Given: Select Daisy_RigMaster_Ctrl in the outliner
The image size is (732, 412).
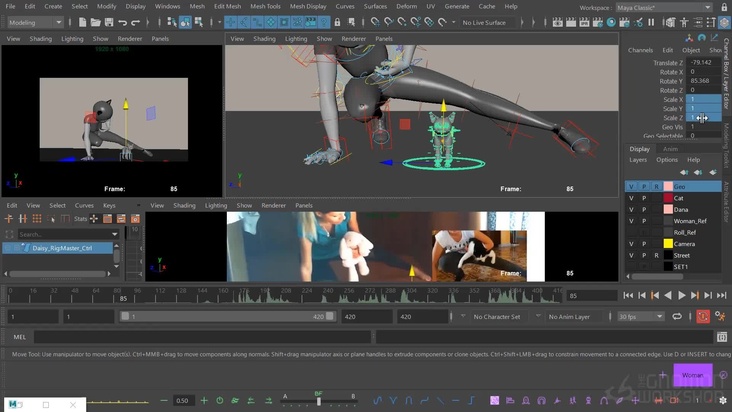Looking at the screenshot, I should [x=63, y=248].
